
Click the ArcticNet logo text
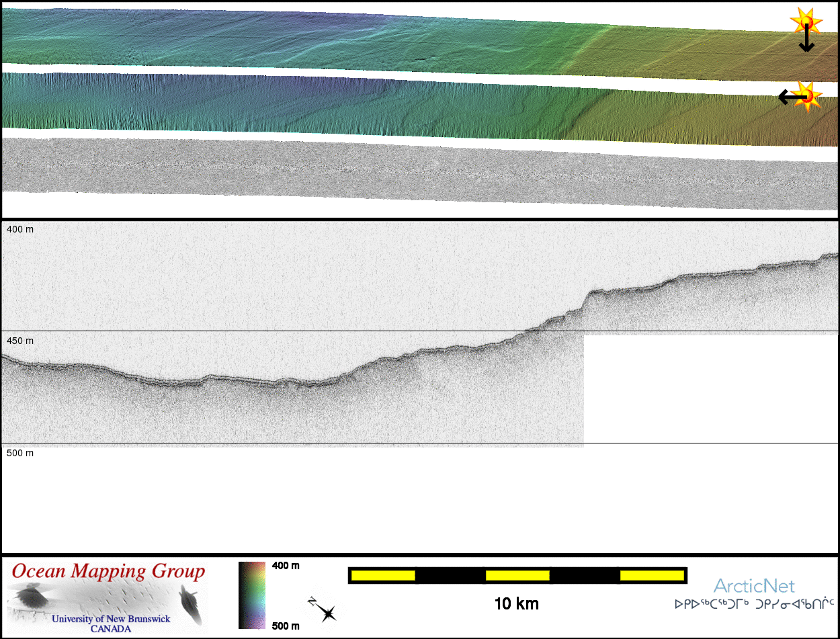click(x=753, y=586)
